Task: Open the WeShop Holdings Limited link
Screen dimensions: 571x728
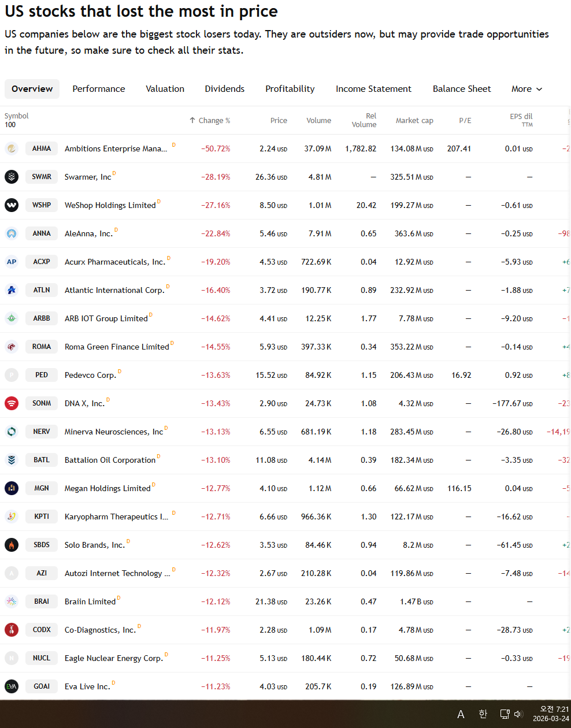Action: [x=110, y=205]
